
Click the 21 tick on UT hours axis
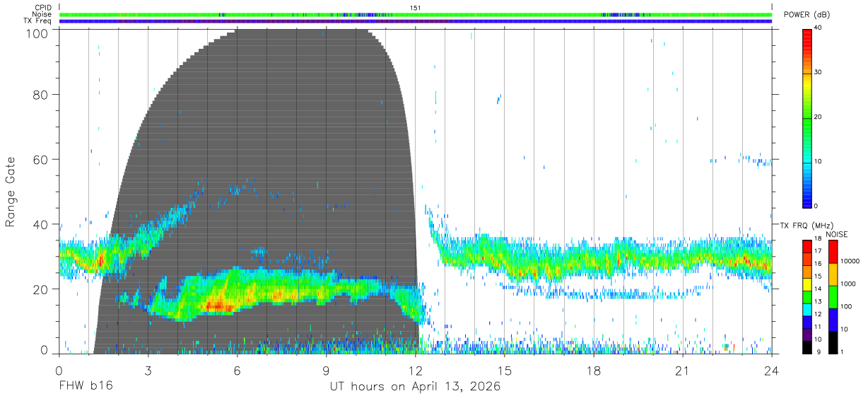pos(683,370)
